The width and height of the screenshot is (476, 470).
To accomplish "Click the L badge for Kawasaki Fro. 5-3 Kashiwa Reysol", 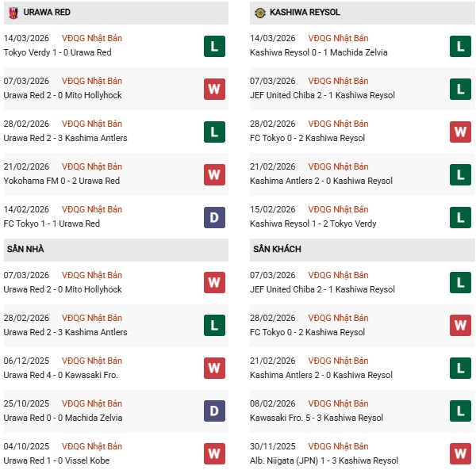I will pos(461,411).
